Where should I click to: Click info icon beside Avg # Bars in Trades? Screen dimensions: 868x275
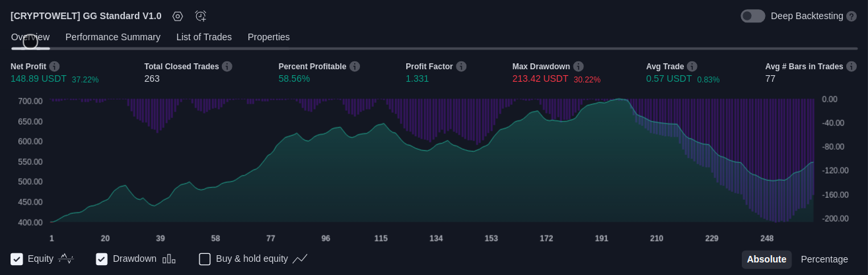(x=851, y=67)
